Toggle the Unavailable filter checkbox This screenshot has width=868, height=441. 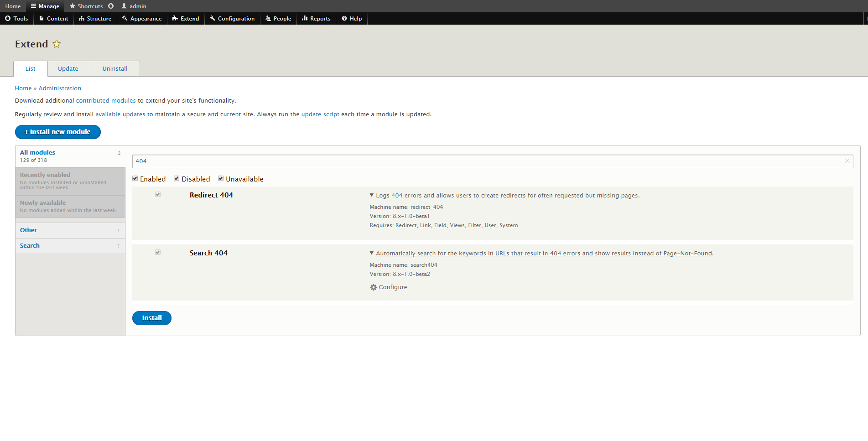(221, 179)
